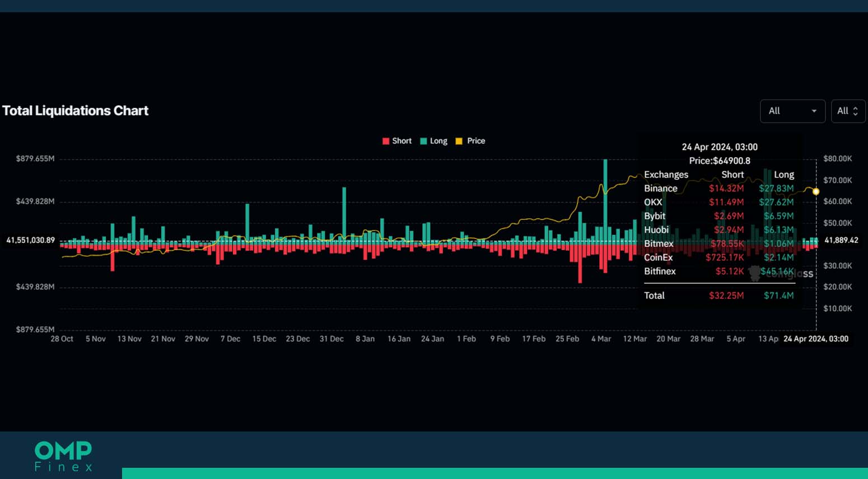Click the 28 Oct axis label
Viewport: 868px width, 479px height.
coord(62,339)
